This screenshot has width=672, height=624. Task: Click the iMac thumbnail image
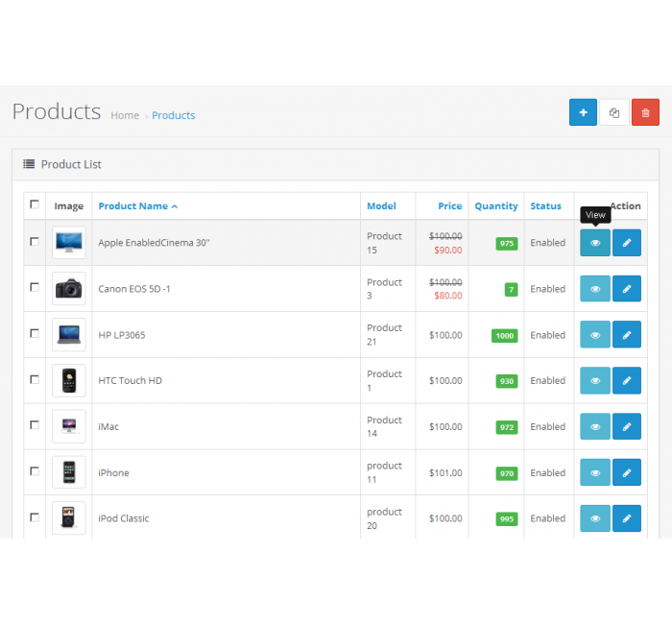(x=69, y=426)
